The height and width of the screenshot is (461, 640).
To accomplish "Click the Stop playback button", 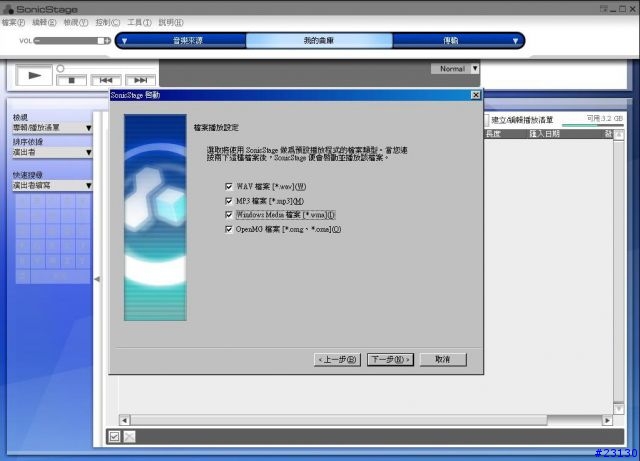I will (71, 80).
